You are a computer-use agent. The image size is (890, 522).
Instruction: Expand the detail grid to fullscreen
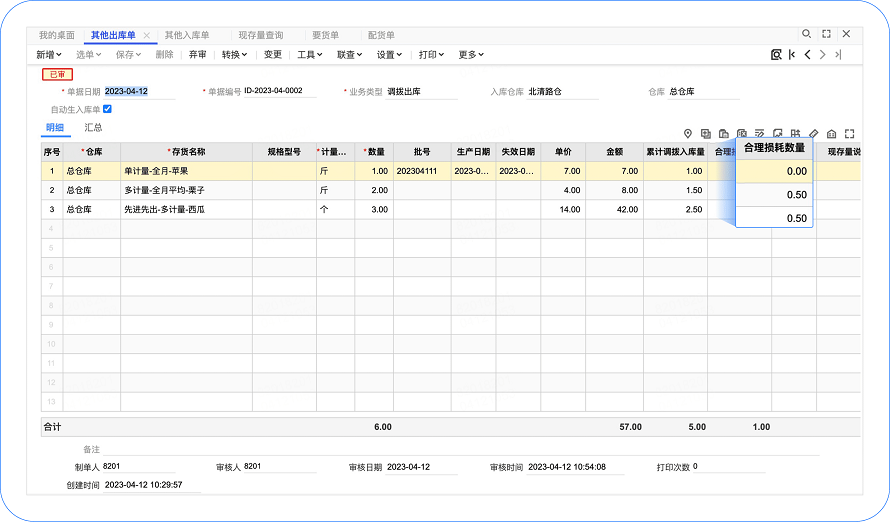(x=849, y=133)
